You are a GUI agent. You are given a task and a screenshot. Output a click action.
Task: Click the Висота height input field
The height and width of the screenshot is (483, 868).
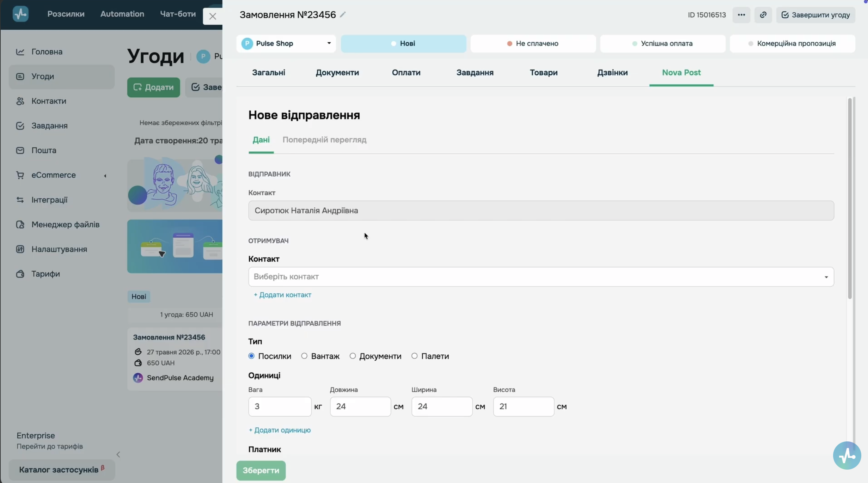point(524,406)
